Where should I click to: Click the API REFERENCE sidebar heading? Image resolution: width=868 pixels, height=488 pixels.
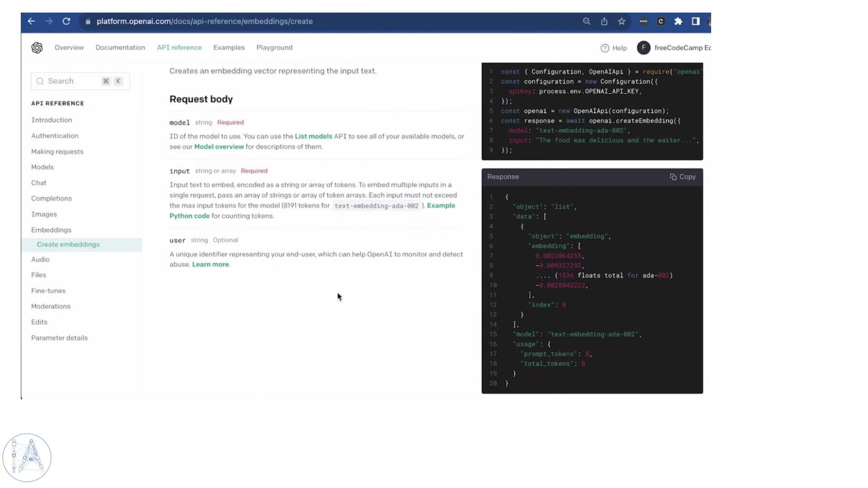[57, 103]
